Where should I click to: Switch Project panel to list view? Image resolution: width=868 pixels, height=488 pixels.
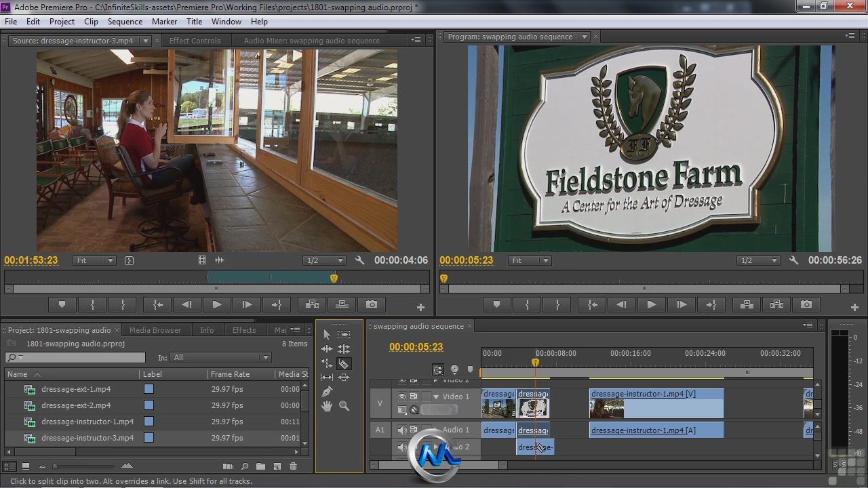pyautogui.click(x=9, y=466)
